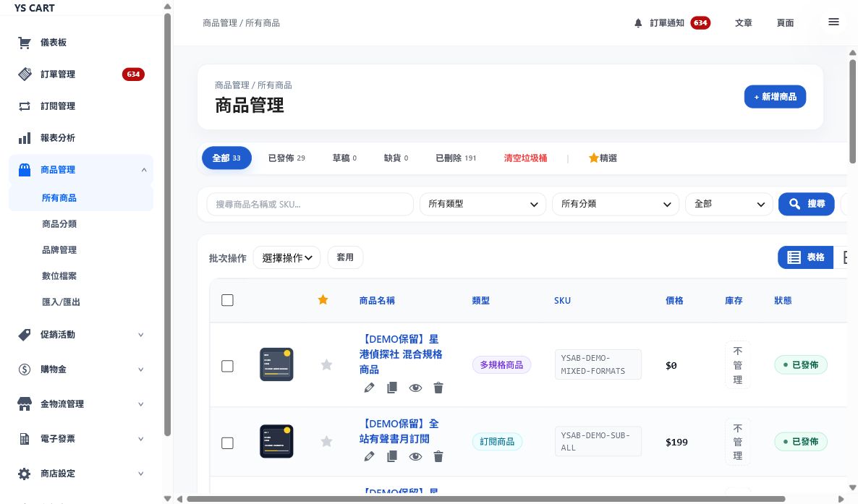This screenshot has height=504, width=858.
Task: Open the 儀表板 dashboard cart icon
Action: 24,43
